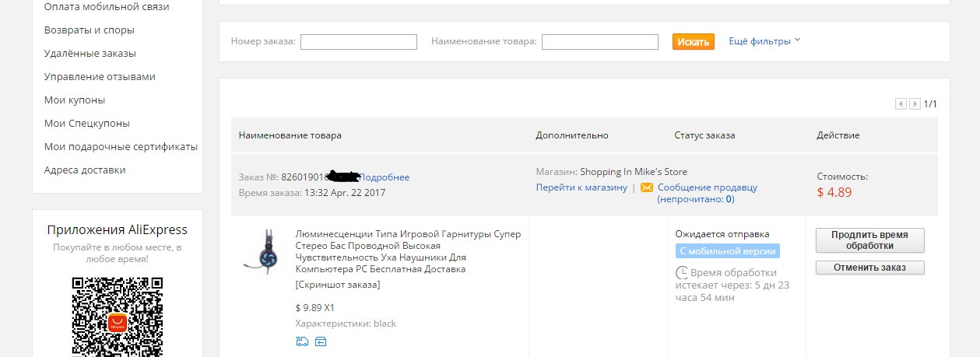
Task: Click the 'Ожидается отправка' status text
Action: point(722,234)
